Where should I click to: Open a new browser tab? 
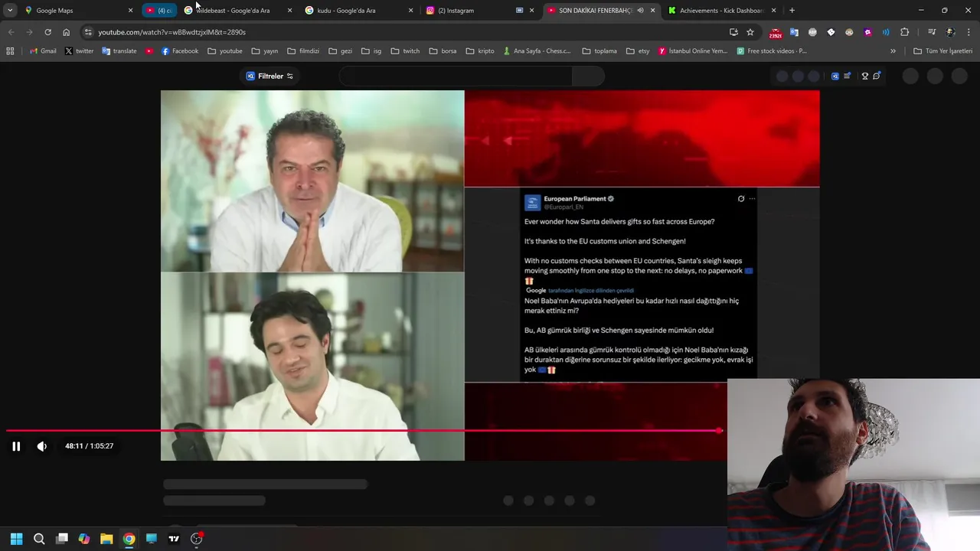pyautogui.click(x=792, y=11)
